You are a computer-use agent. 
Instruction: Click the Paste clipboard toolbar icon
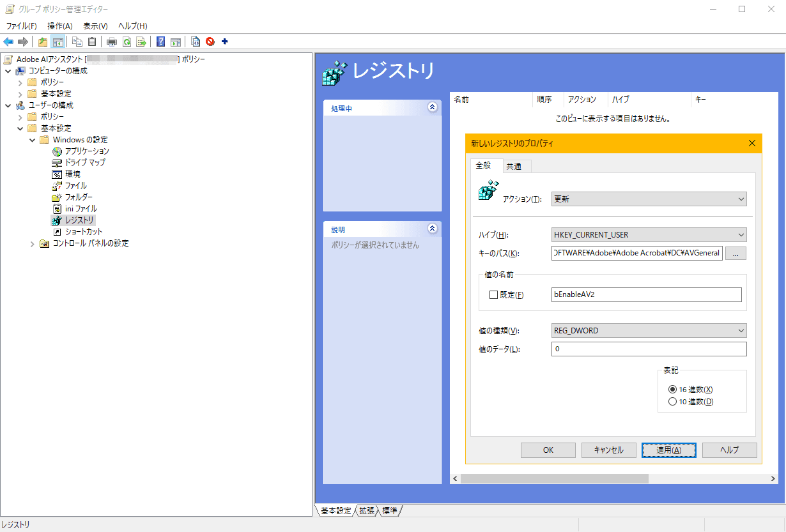(x=92, y=42)
